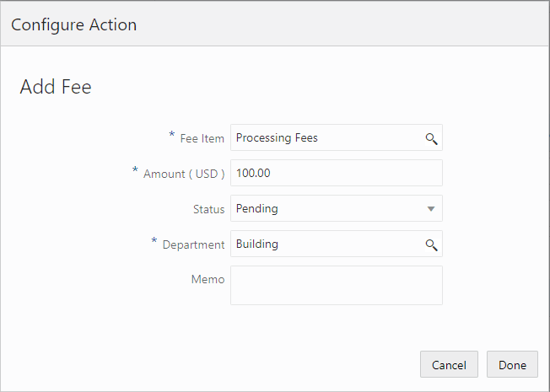Open the Fee Item search lookup icon
This screenshot has height=392, width=550.
pos(431,138)
